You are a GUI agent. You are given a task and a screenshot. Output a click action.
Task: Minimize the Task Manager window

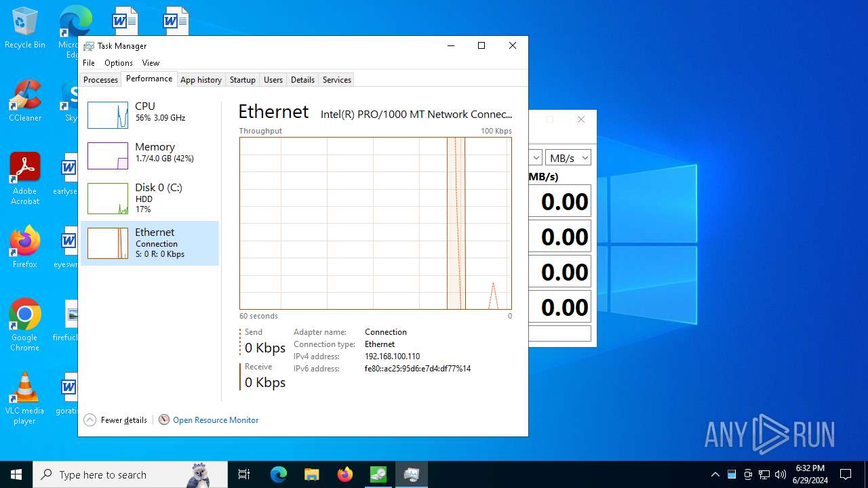pos(451,45)
